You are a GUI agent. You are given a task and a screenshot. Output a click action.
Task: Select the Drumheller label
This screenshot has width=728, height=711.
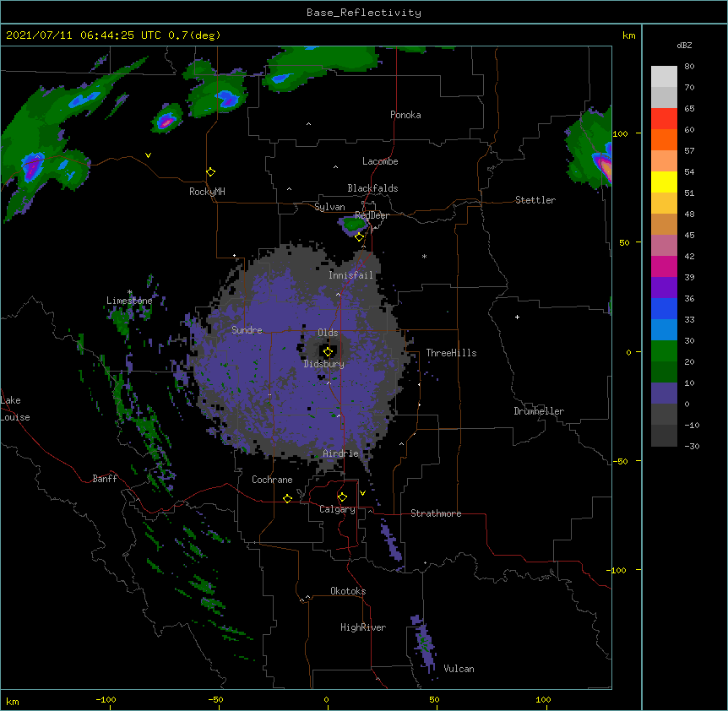(539, 411)
